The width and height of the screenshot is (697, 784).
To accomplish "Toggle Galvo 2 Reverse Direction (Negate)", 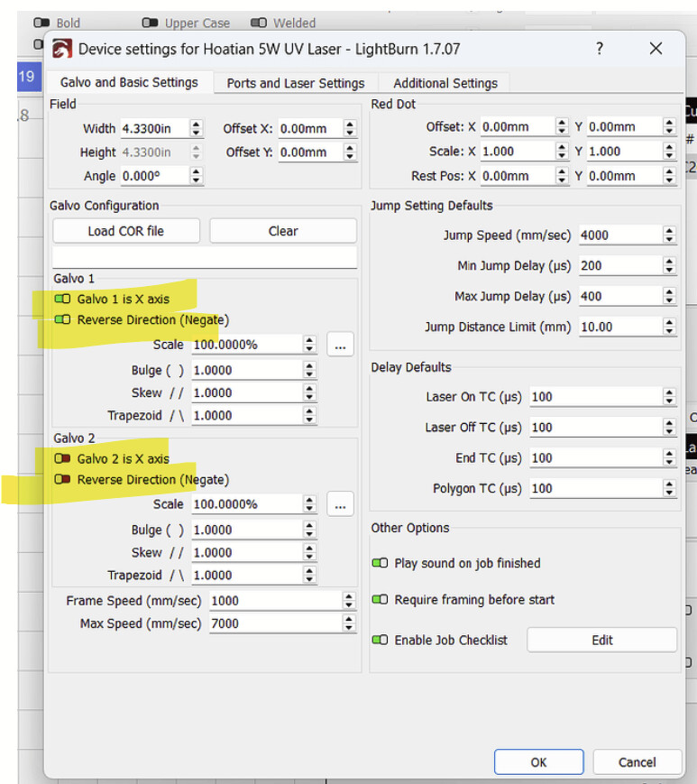I will coord(62,479).
